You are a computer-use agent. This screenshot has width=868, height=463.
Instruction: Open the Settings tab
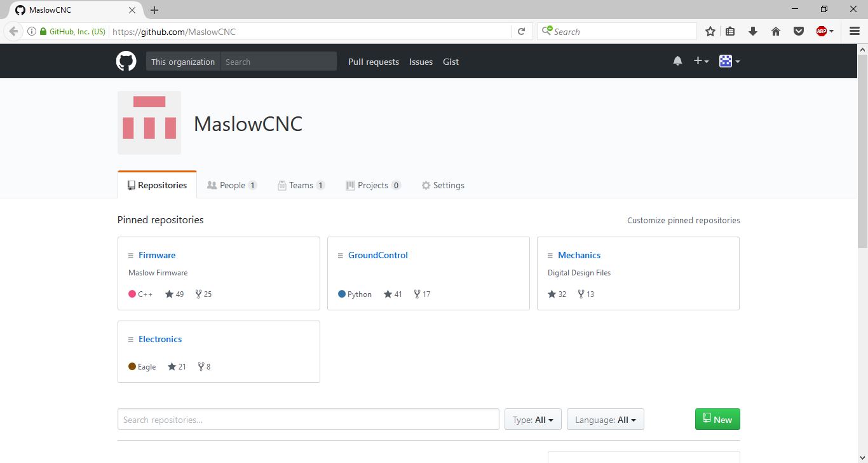point(443,185)
